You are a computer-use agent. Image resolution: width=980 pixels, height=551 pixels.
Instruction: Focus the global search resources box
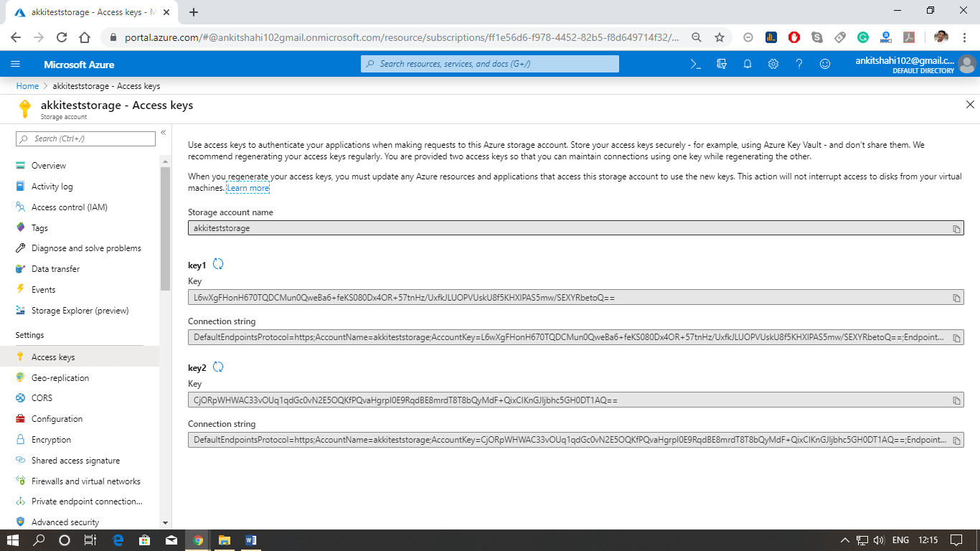(x=490, y=64)
